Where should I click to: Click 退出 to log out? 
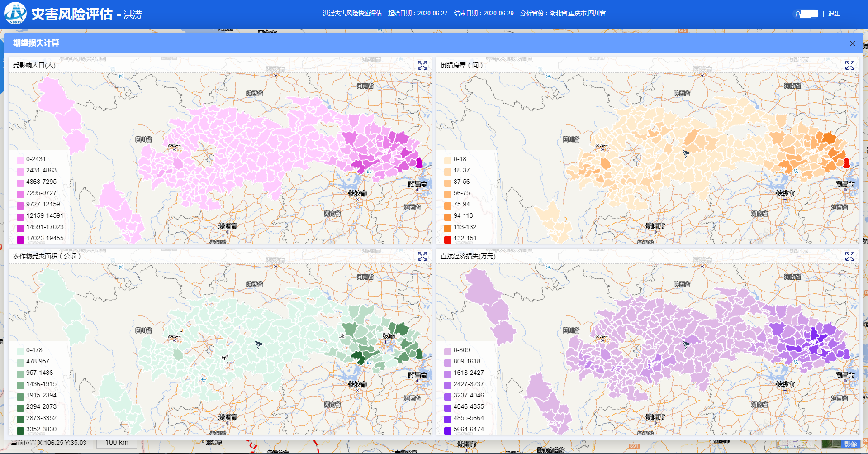tap(834, 14)
